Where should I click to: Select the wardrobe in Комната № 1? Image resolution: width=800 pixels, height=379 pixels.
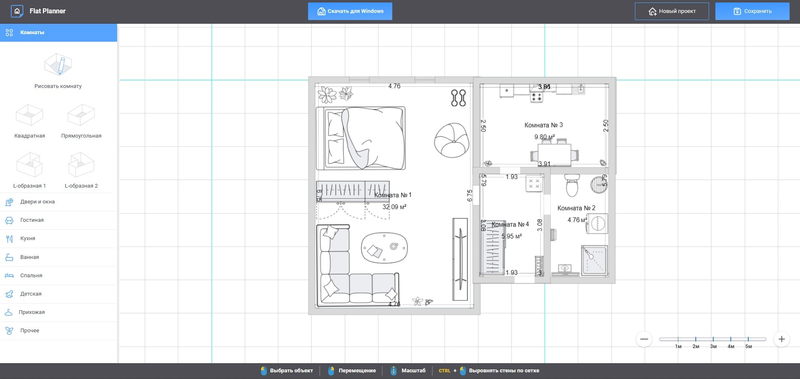tap(353, 191)
